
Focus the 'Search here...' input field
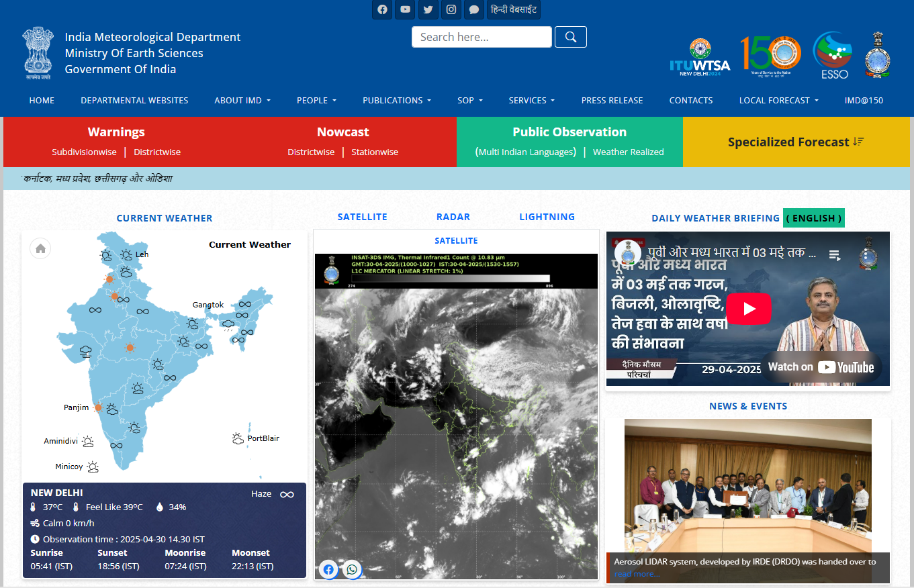(x=482, y=37)
